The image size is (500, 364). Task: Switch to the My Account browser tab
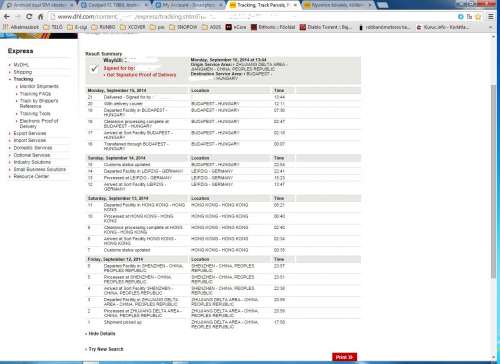(189, 5)
